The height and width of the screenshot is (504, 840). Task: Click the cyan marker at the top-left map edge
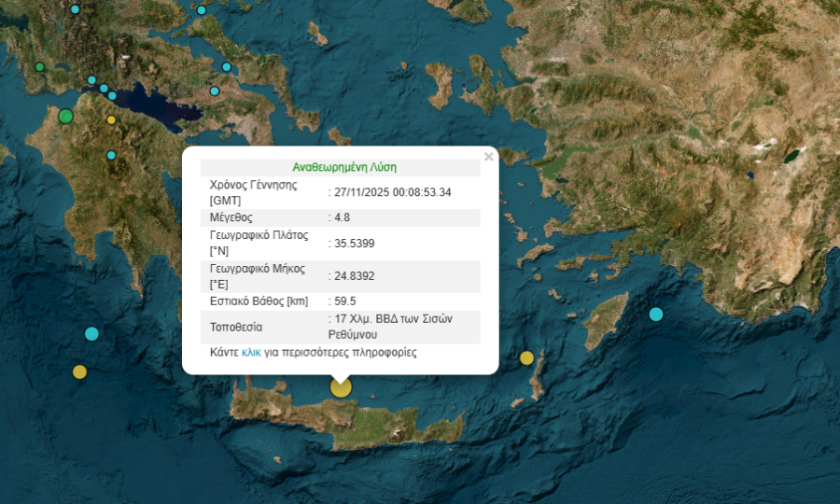pos(76,9)
